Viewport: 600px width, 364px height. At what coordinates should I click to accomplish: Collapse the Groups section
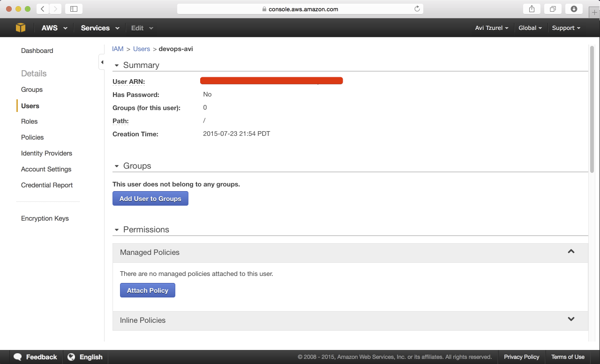click(117, 166)
